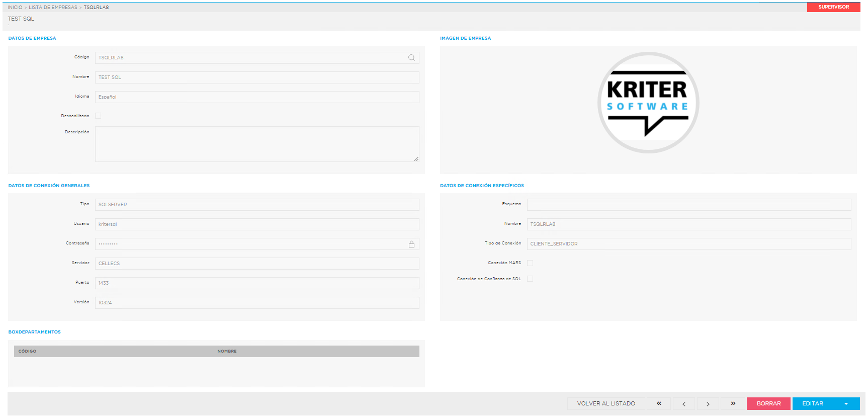Click the TSQLRLA8 breadcrumb text

click(96, 8)
